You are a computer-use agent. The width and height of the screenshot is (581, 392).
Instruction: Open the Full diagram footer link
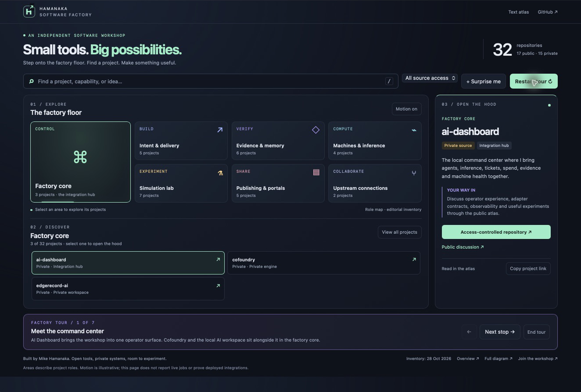[x=499, y=359]
